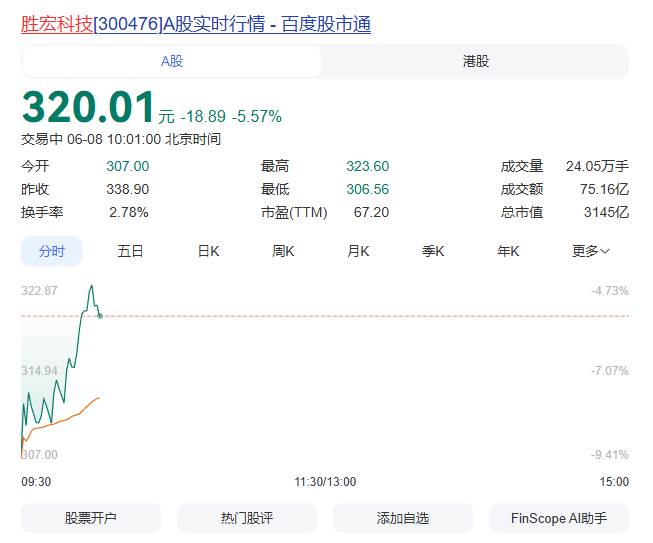Select the 分时 chart tab

(x=52, y=251)
